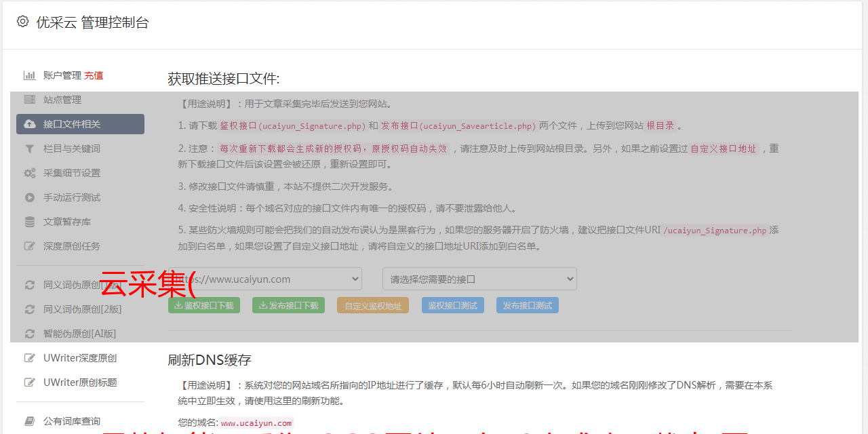Click 发布接口测试 blue button
The image size is (868, 434).
click(528, 305)
